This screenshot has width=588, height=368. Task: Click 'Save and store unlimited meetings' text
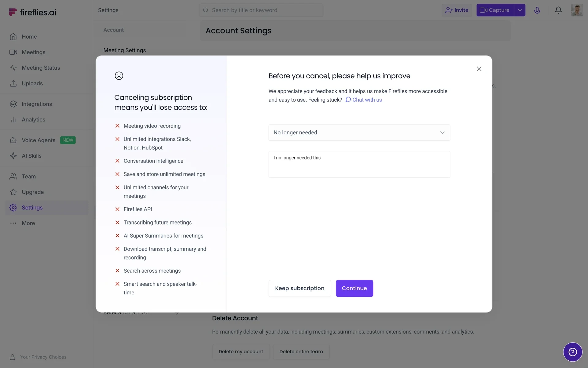[x=164, y=174]
